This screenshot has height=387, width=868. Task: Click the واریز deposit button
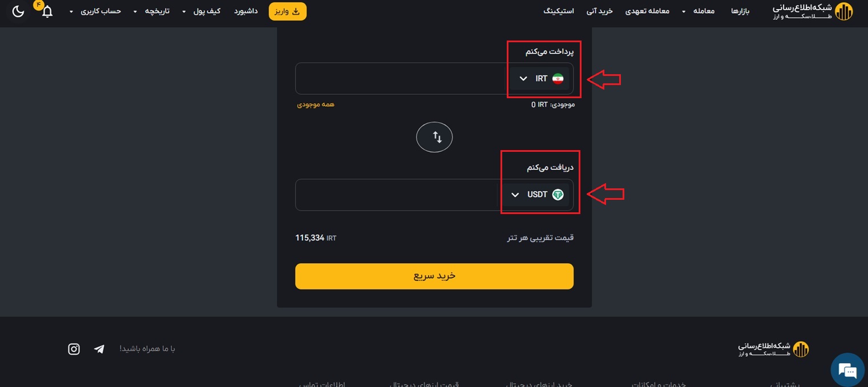288,11
